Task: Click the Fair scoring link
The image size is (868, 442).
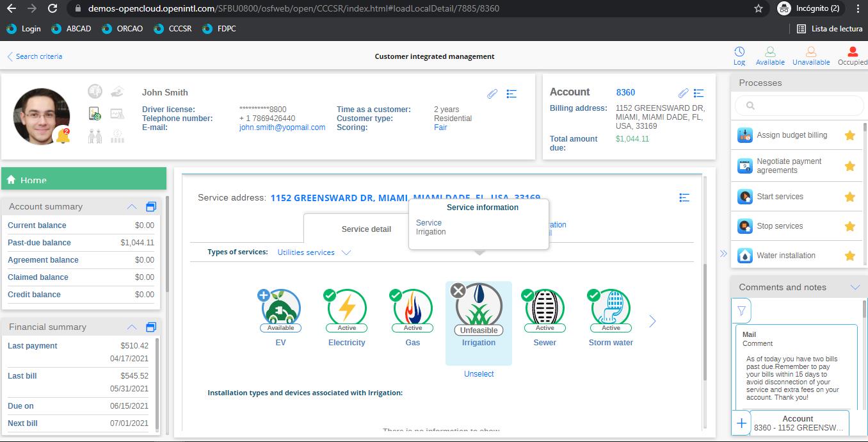Action: click(x=440, y=127)
